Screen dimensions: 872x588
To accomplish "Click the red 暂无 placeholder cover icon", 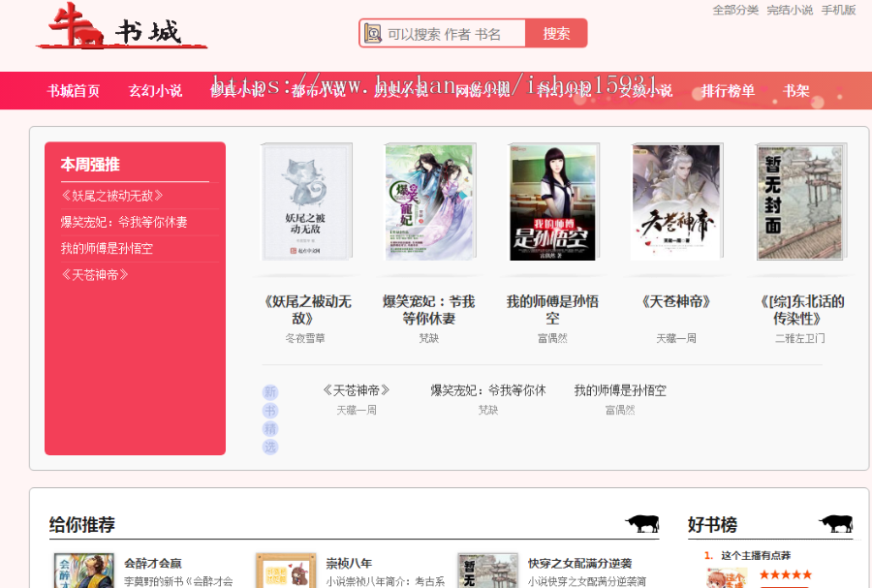I will tap(486, 571).
